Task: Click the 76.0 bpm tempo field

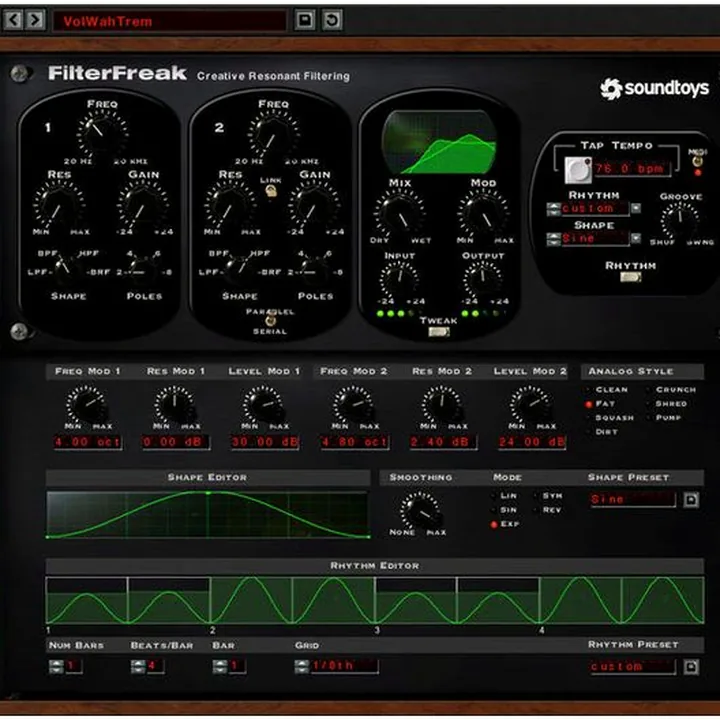Action: pos(633,169)
